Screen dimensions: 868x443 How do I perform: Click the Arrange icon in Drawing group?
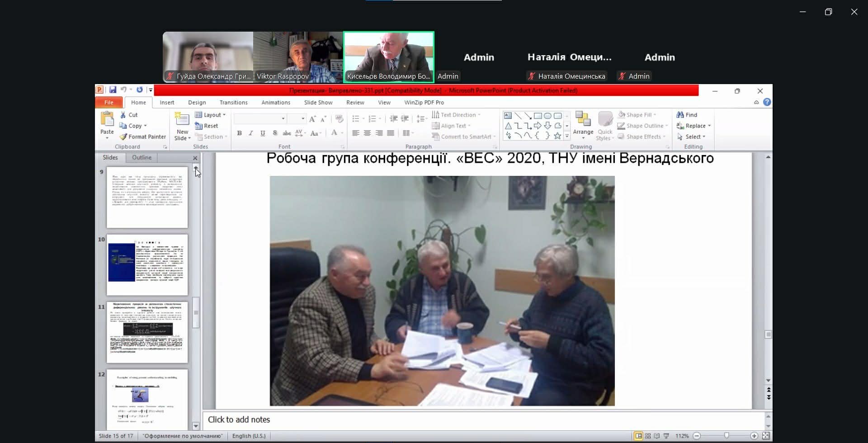tap(583, 120)
